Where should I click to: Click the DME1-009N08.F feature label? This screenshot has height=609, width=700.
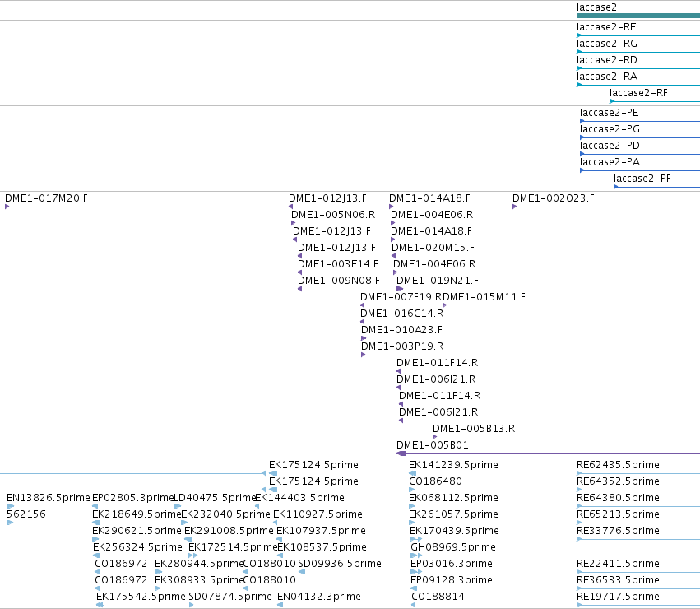[339, 280]
